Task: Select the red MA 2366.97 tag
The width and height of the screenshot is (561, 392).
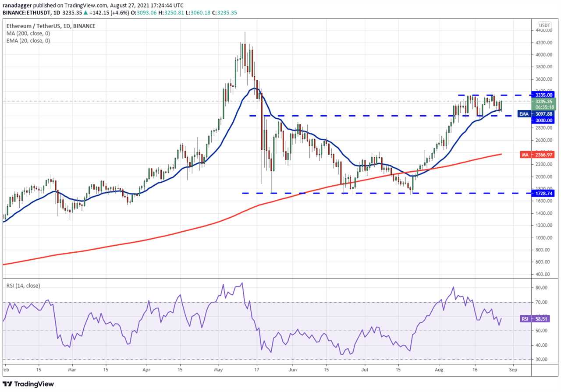Action: pyautogui.click(x=538, y=154)
